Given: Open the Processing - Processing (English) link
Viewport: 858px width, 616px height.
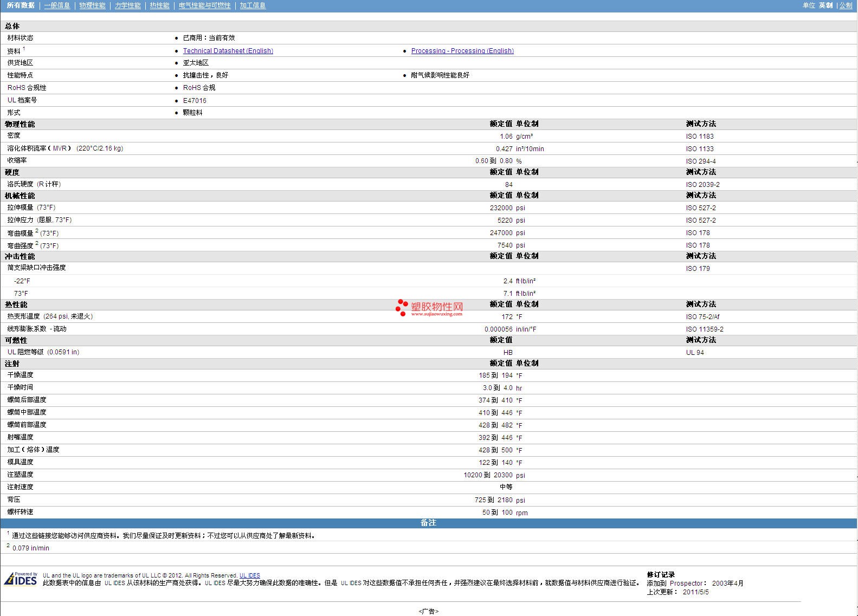Looking at the screenshot, I should 462,51.
